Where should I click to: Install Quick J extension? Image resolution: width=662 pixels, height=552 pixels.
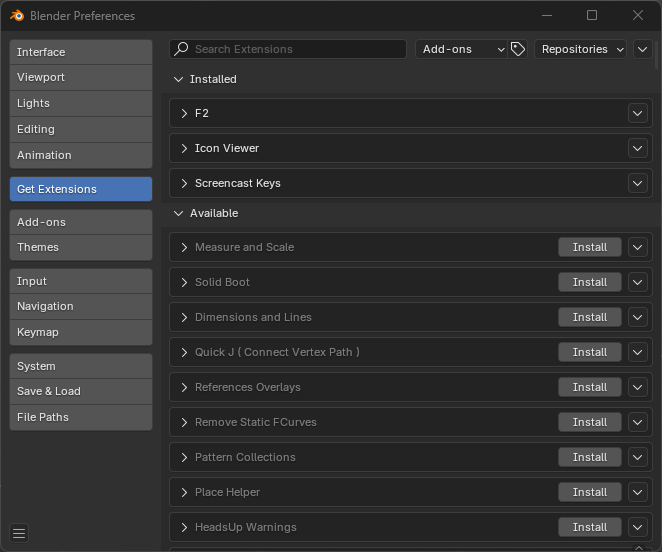pyautogui.click(x=590, y=352)
